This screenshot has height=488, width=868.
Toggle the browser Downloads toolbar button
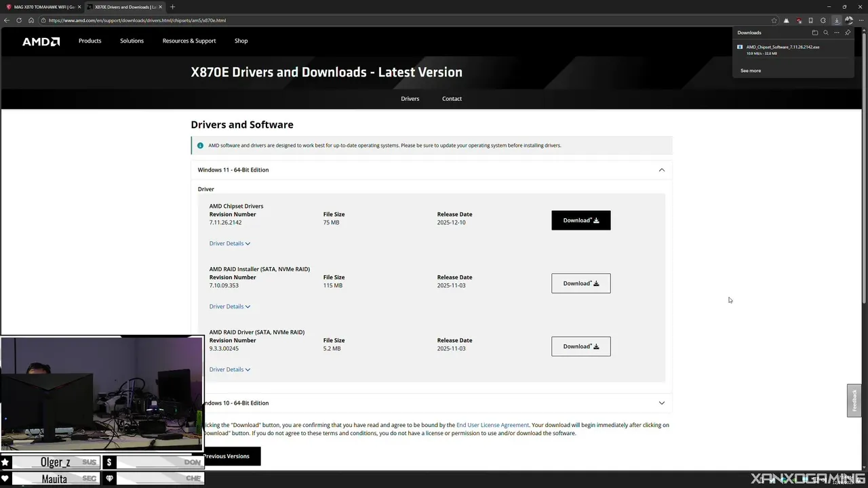(x=837, y=20)
